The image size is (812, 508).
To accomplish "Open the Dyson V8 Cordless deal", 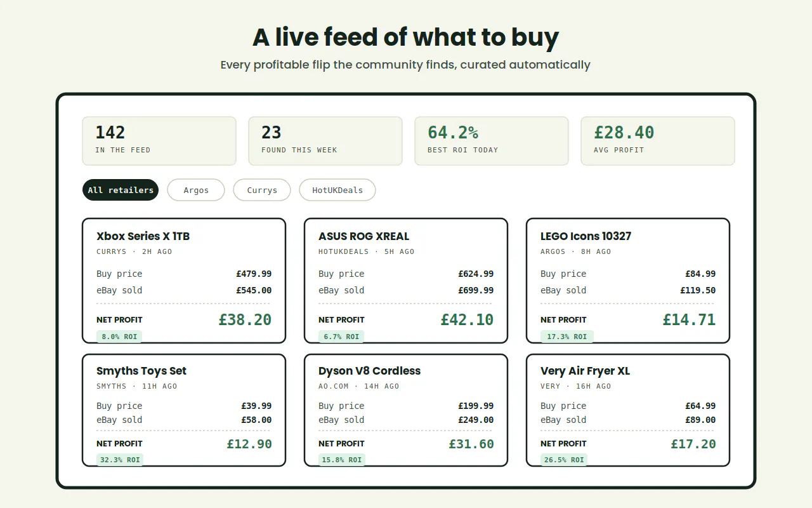I will pyautogui.click(x=406, y=410).
